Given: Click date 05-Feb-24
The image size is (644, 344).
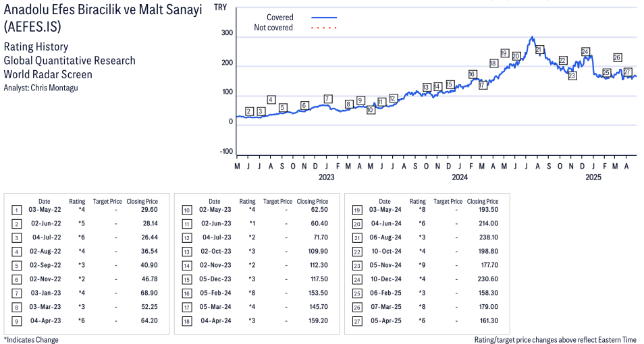Looking at the screenshot, I should (215, 293).
